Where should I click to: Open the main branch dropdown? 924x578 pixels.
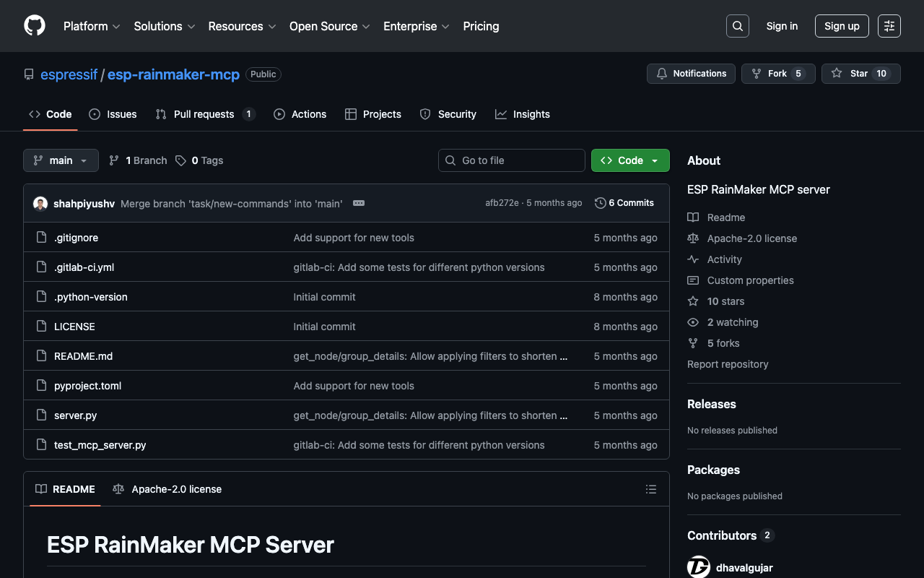point(61,160)
